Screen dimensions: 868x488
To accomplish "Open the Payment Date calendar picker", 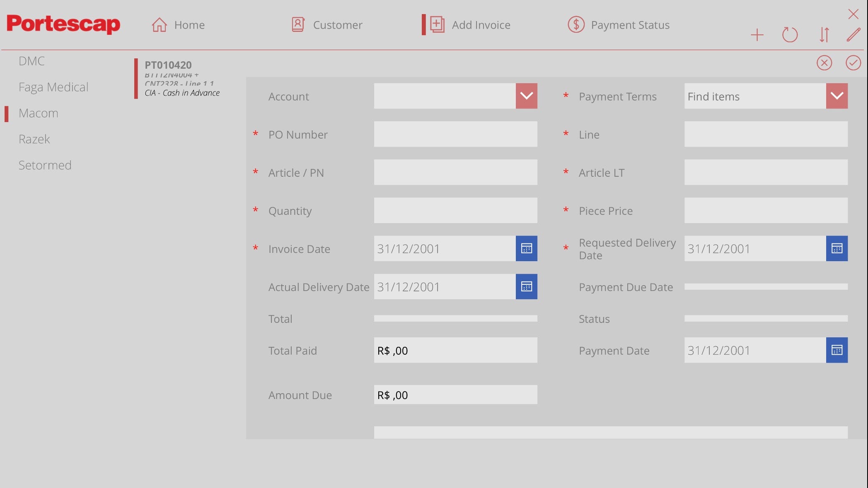I will [x=837, y=350].
